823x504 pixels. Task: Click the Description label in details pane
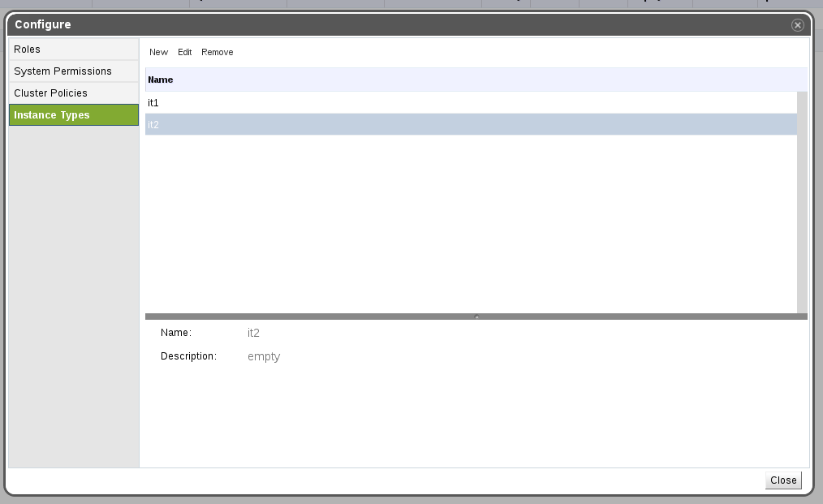coord(188,356)
